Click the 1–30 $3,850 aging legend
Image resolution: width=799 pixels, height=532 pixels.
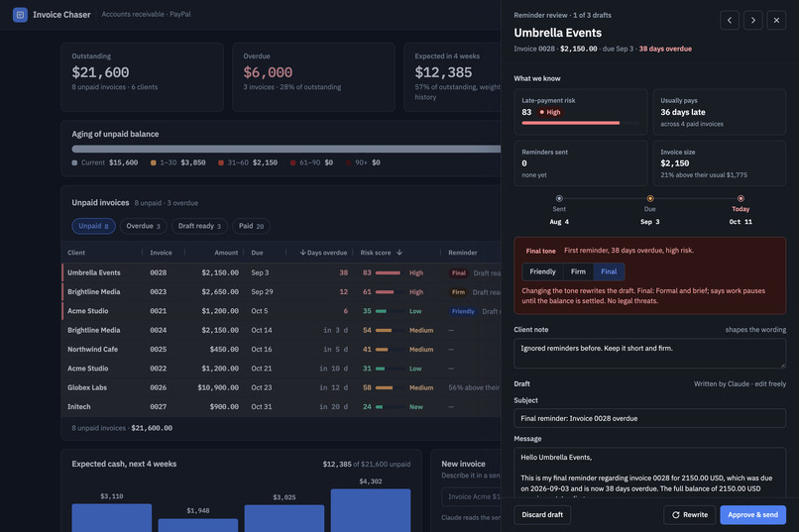pyautogui.click(x=177, y=162)
